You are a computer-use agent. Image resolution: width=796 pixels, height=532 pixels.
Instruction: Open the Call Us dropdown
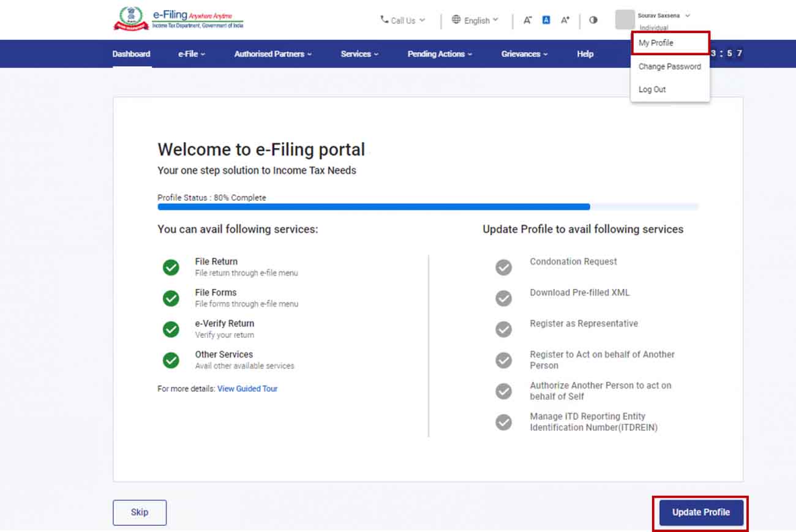point(402,20)
